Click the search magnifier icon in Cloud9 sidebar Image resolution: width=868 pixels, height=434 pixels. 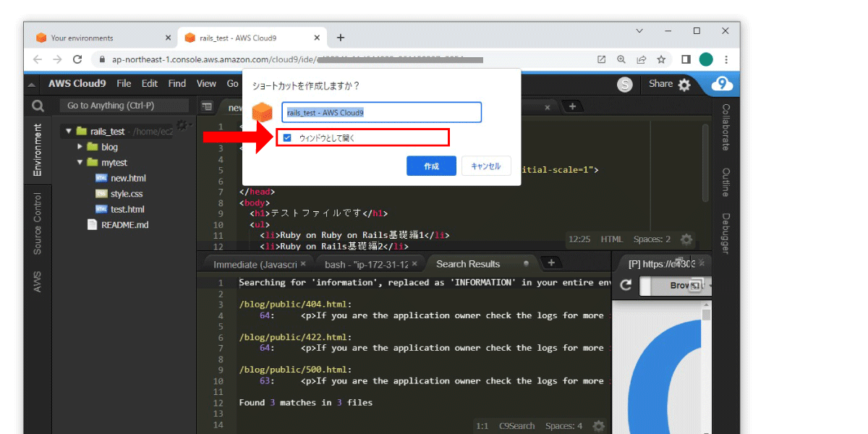click(x=38, y=106)
